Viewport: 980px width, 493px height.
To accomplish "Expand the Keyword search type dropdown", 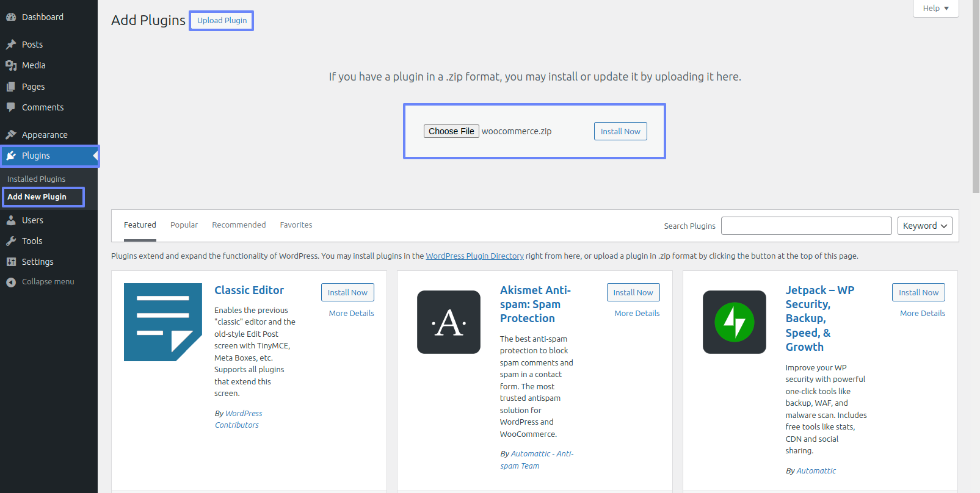I will (924, 226).
